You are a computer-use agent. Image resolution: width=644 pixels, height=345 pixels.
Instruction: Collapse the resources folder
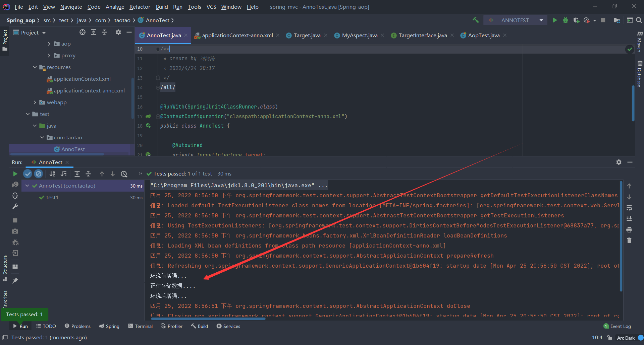35,67
